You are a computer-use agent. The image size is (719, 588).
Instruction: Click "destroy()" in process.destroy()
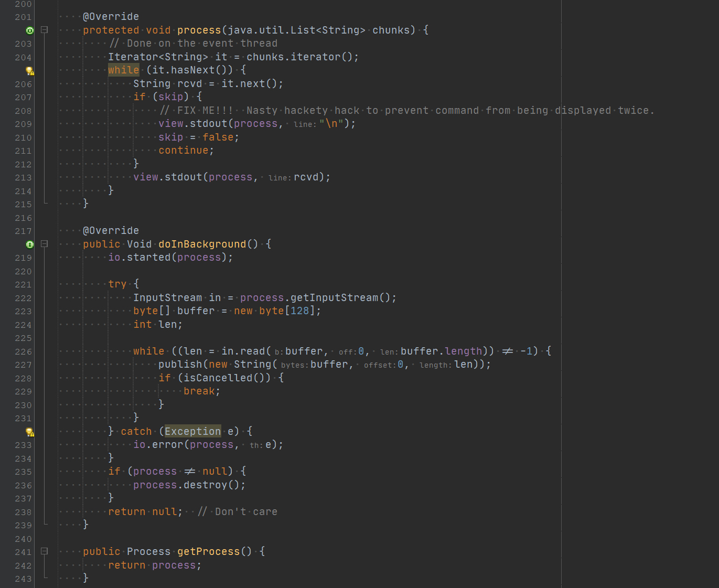(212, 485)
